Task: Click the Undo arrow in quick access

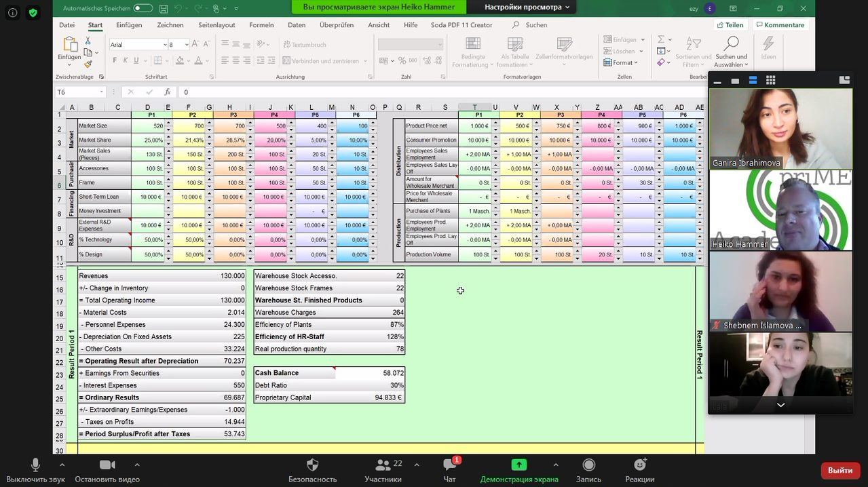Action: [178, 8]
